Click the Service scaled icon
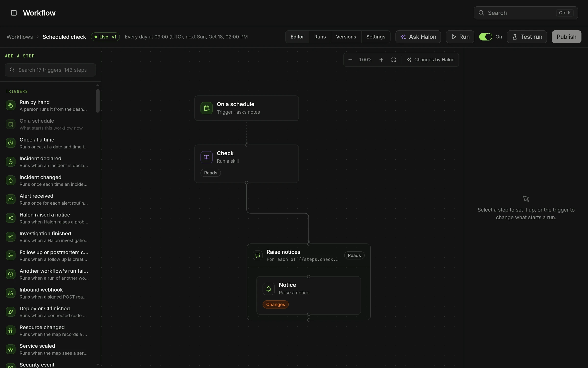588x368 pixels. 11,349
